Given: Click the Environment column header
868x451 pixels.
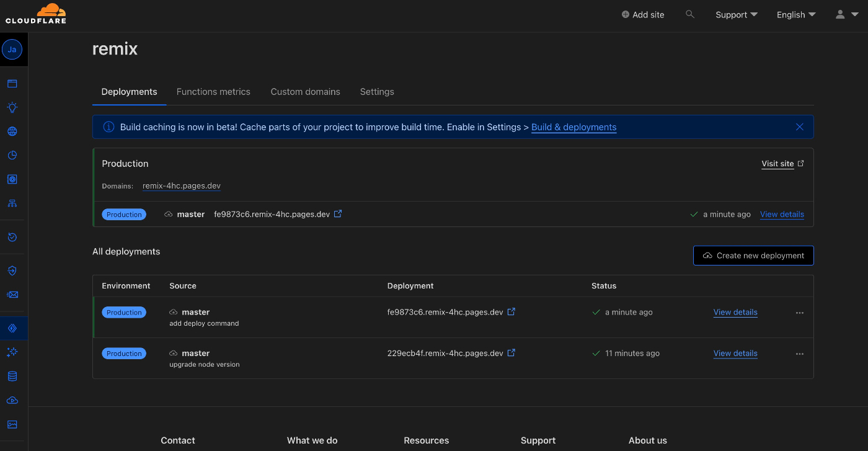Looking at the screenshot, I should coord(126,286).
